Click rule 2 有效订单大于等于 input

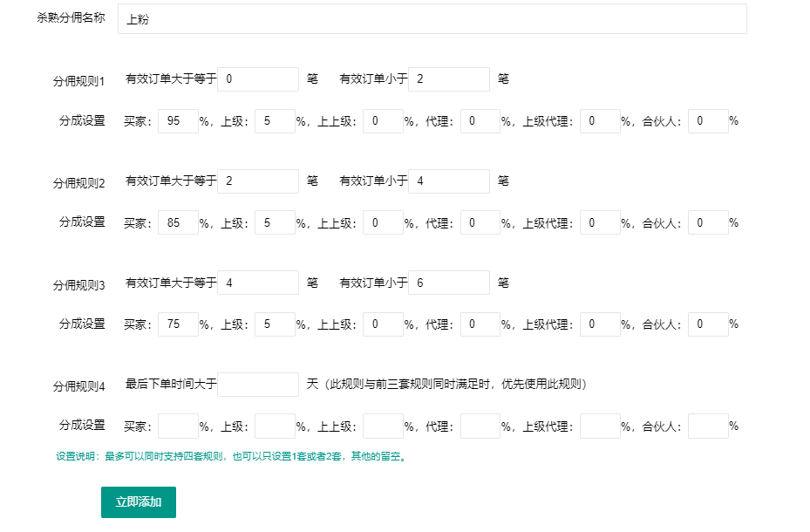(x=258, y=181)
